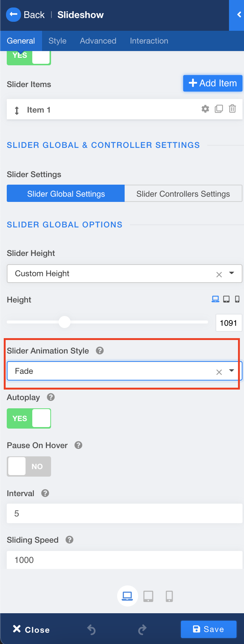Clear the Fade animation selection
Viewport: 244px width, 644px height.
219,372
